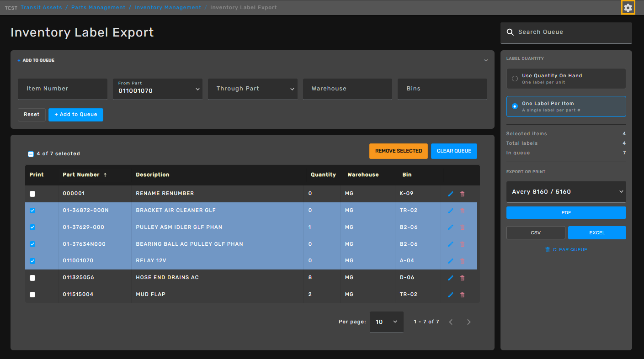Viewport: 644px width, 359px height.
Task: Click the Part Number column header
Action: [x=81, y=175]
